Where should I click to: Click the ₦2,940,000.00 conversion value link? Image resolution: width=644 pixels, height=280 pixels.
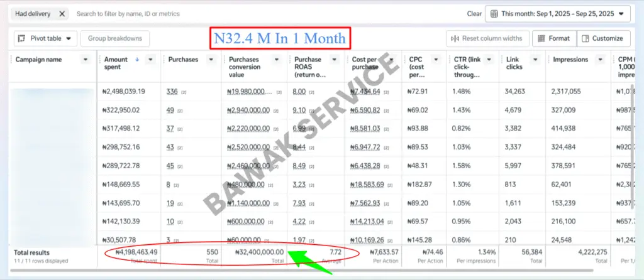(x=248, y=110)
